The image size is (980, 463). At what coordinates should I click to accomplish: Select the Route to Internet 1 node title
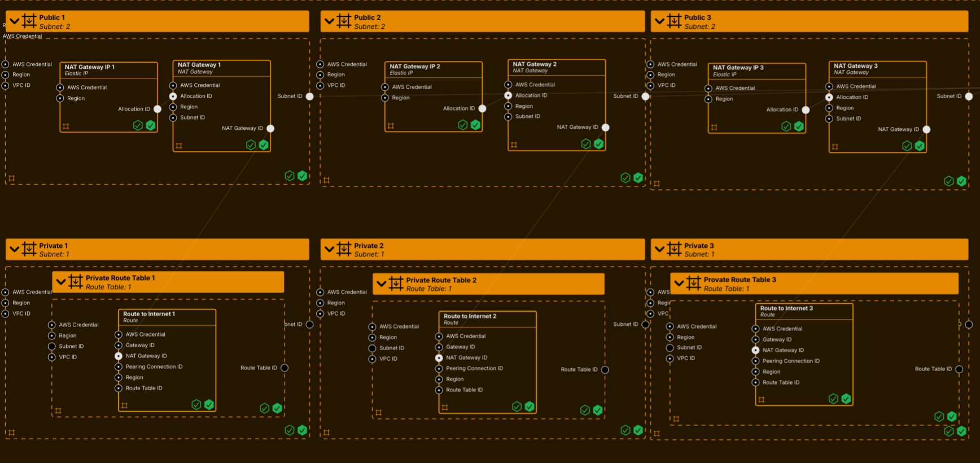coord(149,314)
